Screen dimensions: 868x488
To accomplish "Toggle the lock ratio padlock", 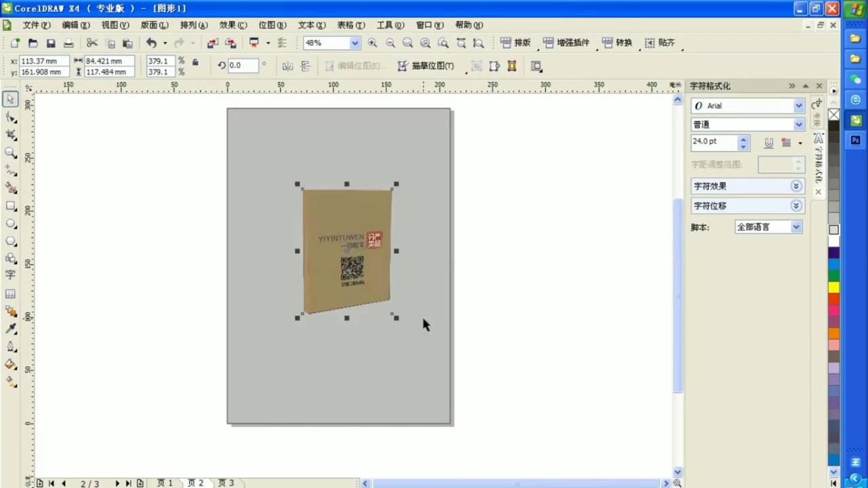I will coord(195,62).
